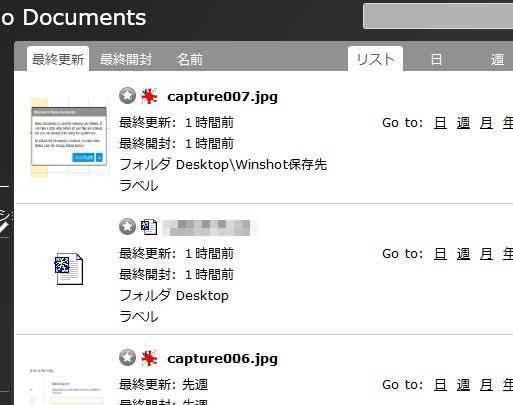Switch to 日 view tab
The width and height of the screenshot is (513, 405).
coord(436,60)
